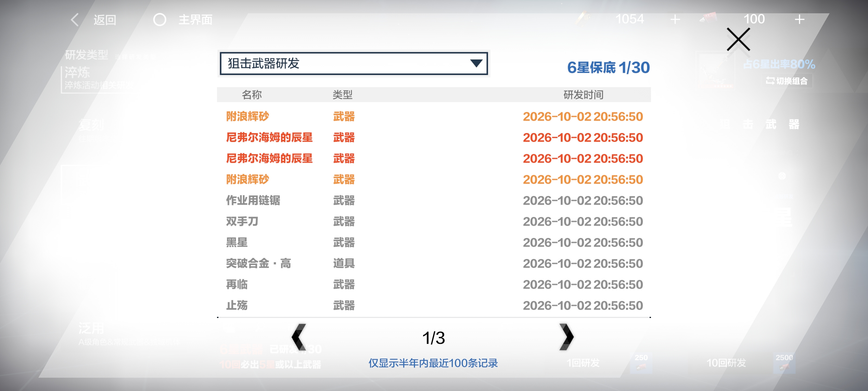Click the 占6星出率80% text
868x391 pixels.
pyautogui.click(x=779, y=64)
